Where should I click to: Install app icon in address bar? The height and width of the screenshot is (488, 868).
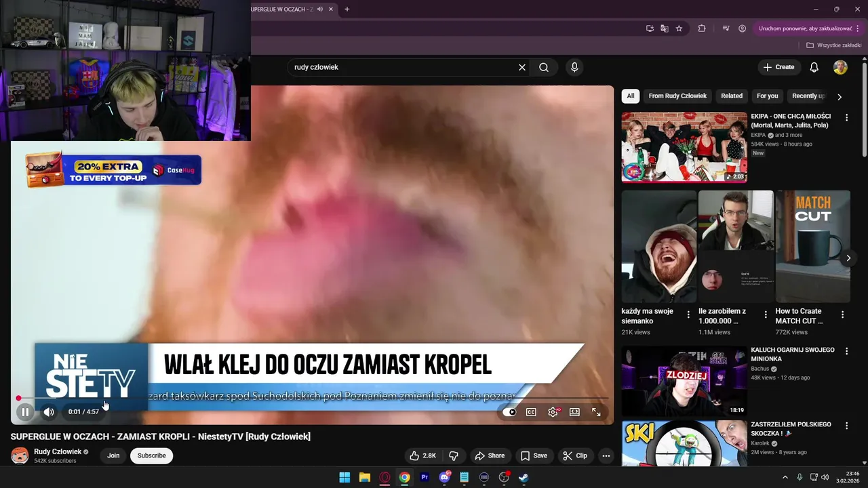click(x=650, y=28)
